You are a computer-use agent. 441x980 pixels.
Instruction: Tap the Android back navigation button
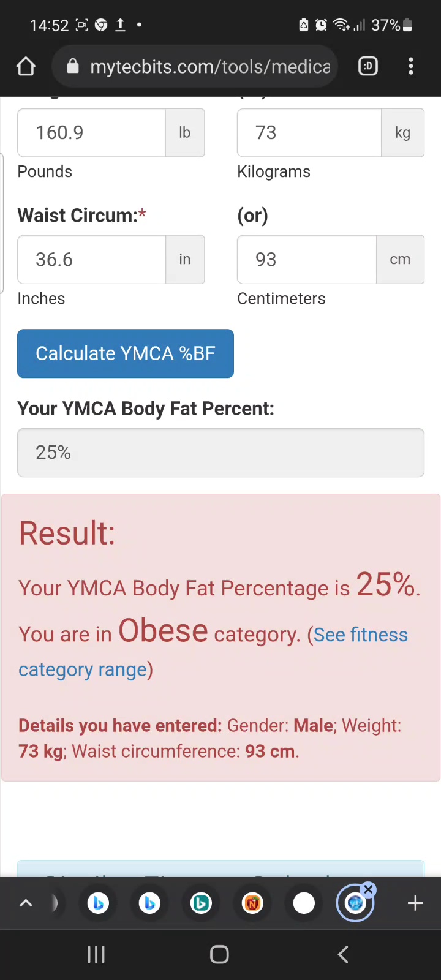coord(344,954)
